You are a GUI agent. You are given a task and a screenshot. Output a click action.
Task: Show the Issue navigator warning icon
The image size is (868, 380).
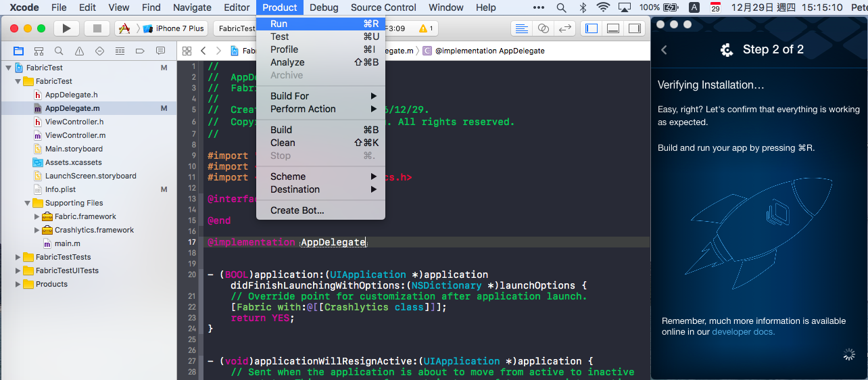pyautogui.click(x=79, y=51)
